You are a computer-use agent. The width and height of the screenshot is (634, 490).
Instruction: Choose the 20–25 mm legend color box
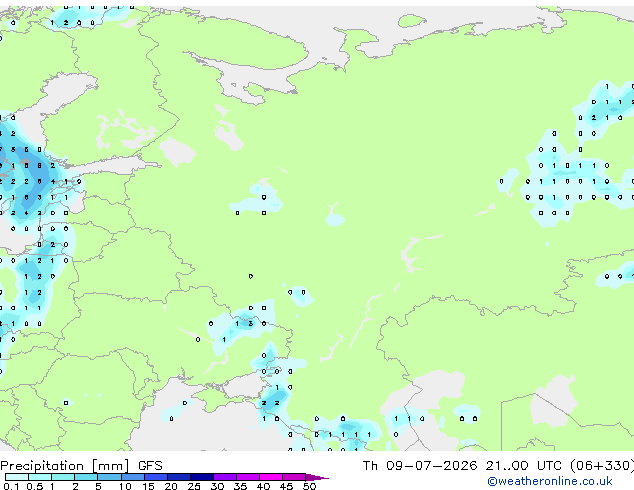pyautogui.click(x=179, y=477)
